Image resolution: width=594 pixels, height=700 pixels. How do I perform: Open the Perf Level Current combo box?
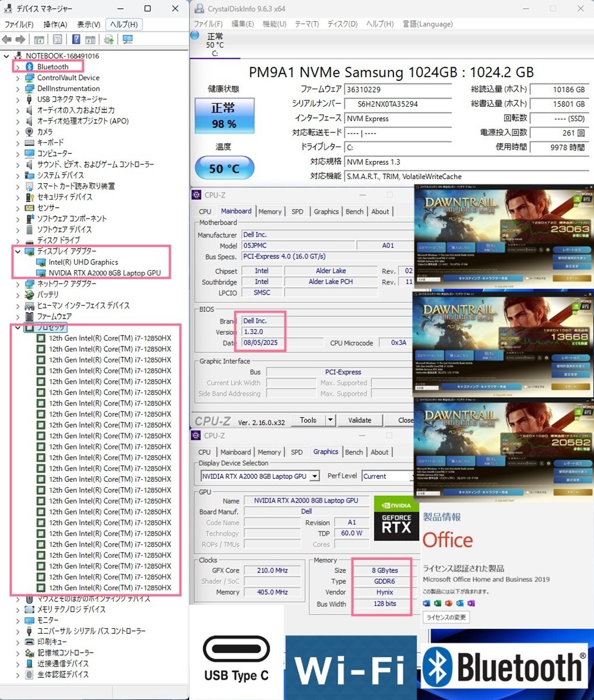[x=388, y=476]
